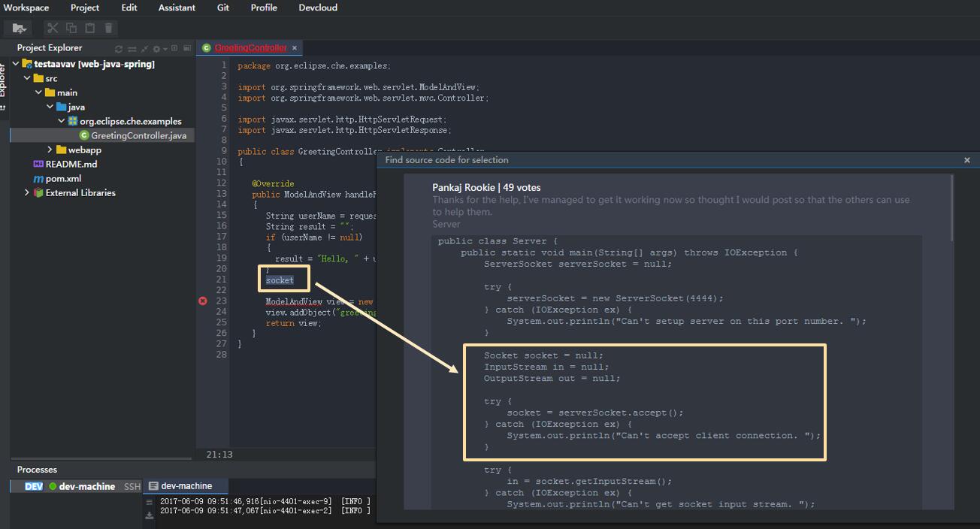980x529 pixels.
Task: Open the Edit menu
Action: pyautogui.click(x=129, y=8)
